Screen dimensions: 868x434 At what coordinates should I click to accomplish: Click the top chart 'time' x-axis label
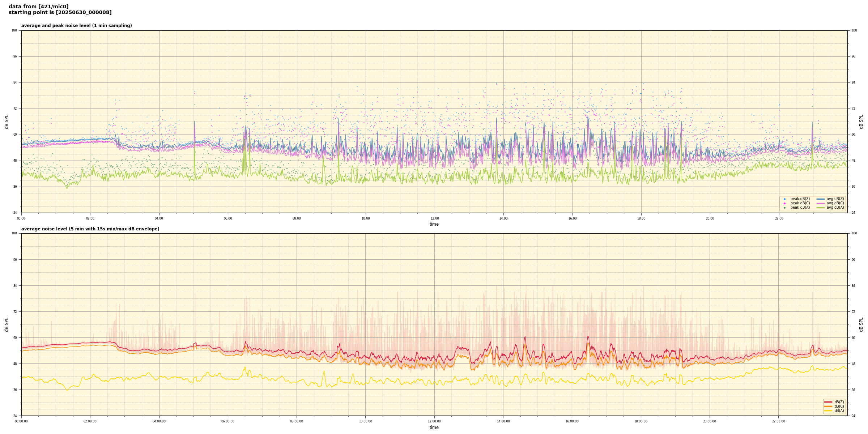434,224
